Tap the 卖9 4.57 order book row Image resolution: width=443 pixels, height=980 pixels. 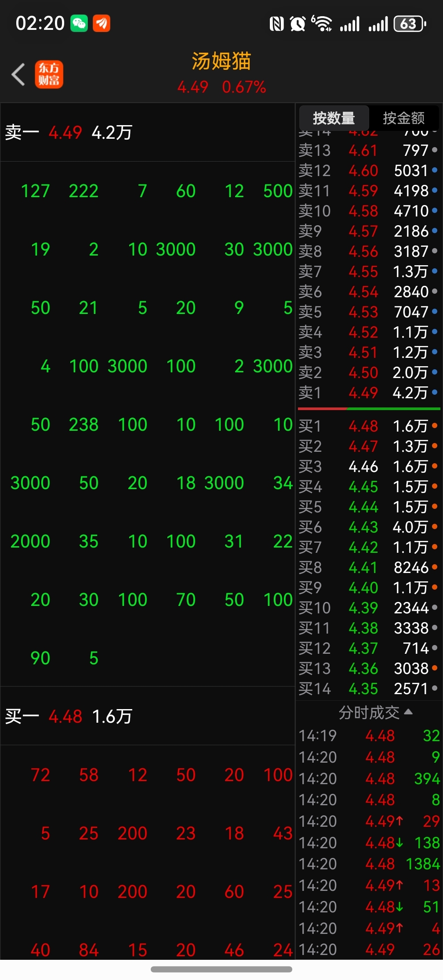369,231
